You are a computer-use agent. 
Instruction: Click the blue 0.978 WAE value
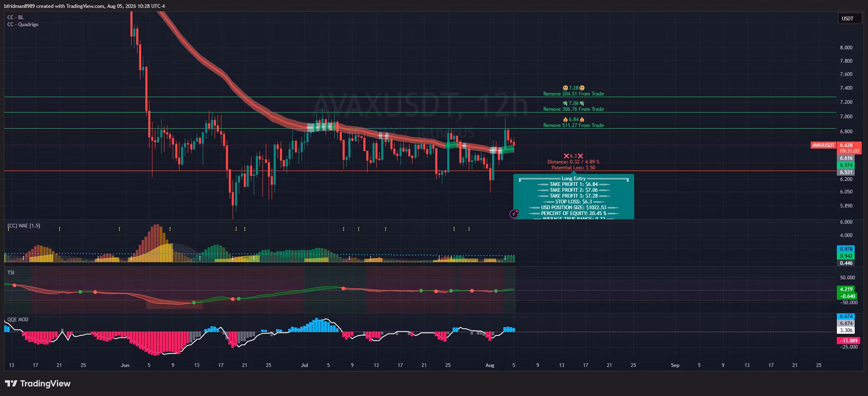click(x=846, y=249)
